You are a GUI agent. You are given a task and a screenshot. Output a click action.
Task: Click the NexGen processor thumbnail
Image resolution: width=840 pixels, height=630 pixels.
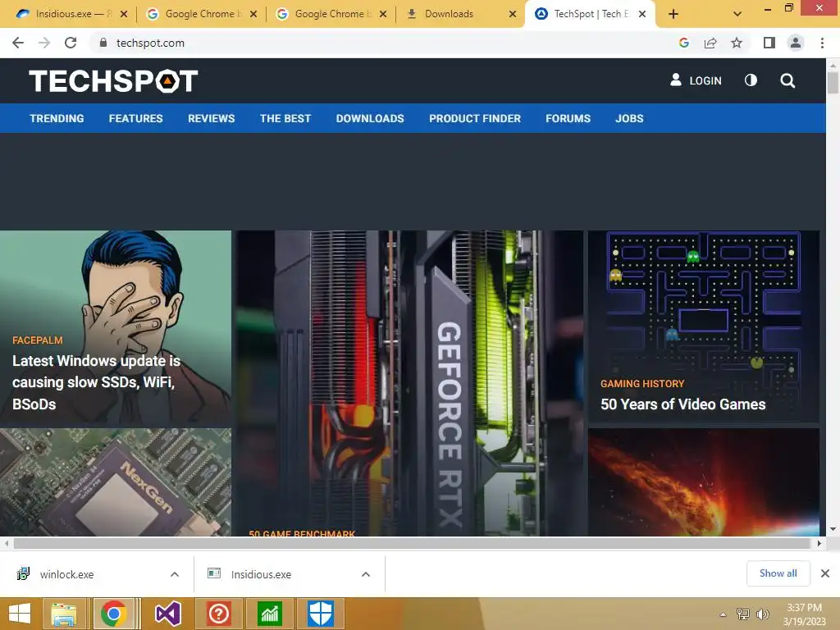[x=115, y=482]
